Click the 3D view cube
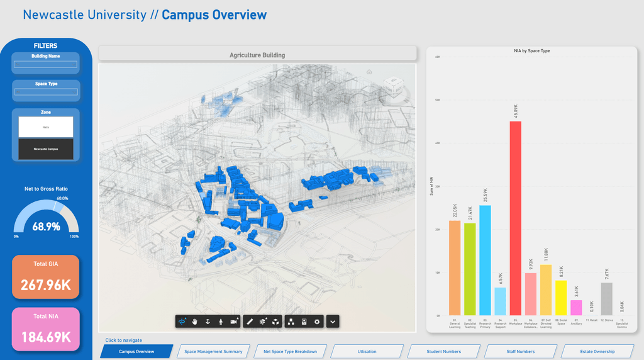The image size is (644, 360). pos(394,86)
